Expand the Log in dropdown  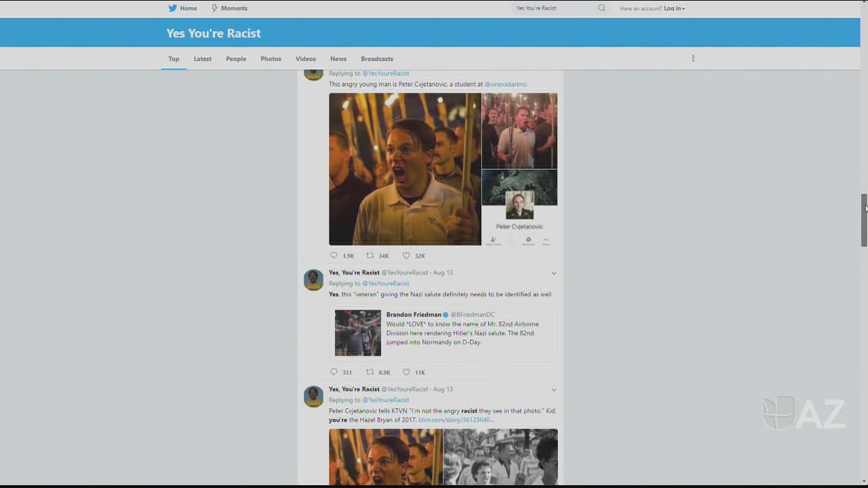click(674, 8)
